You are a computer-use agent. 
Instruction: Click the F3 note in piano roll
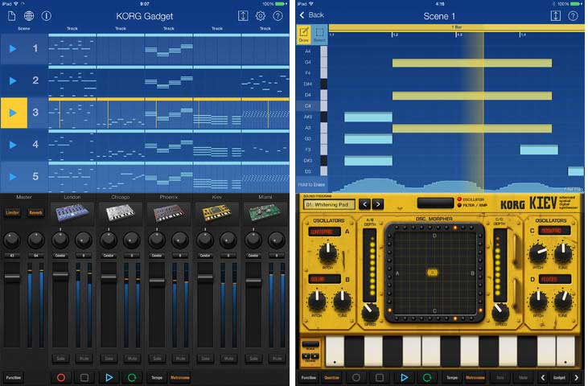point(539,150)
